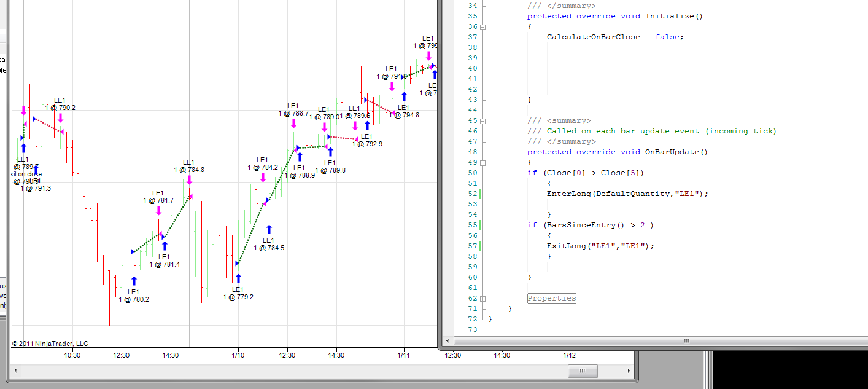The width and height of the screenshot is (868, 389).
Task: Click the '1 @ 781.4' trade label
Action: click(165, 265)
